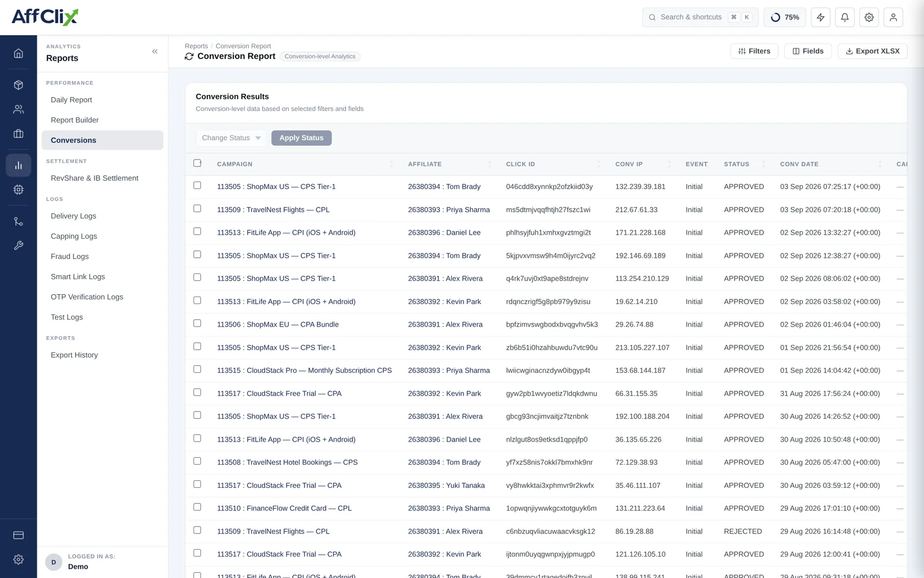Click the 75% progress indicator
The image size is (924, 578).
[x=785, y=17]
